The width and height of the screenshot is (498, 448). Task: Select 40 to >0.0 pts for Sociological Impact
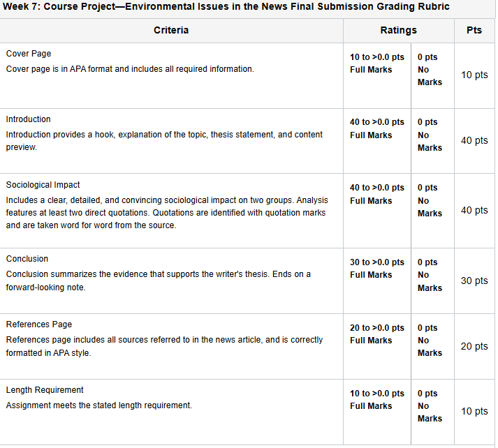(377, 211)
